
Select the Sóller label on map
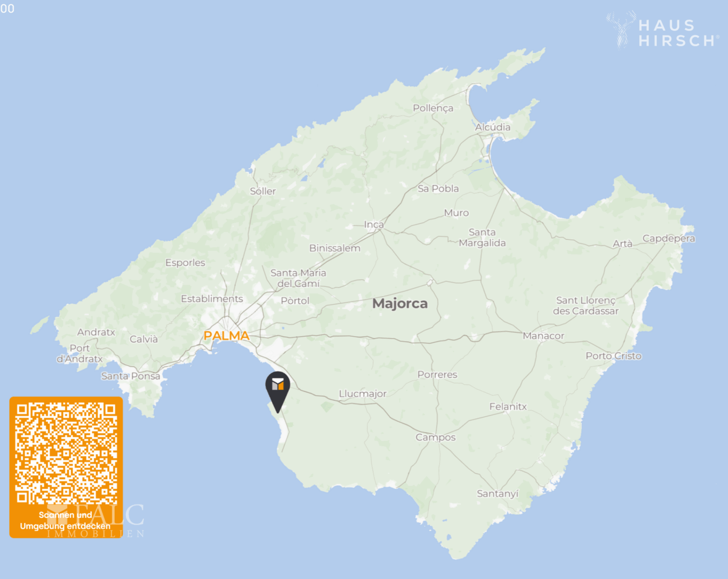(x=263, y=191)
